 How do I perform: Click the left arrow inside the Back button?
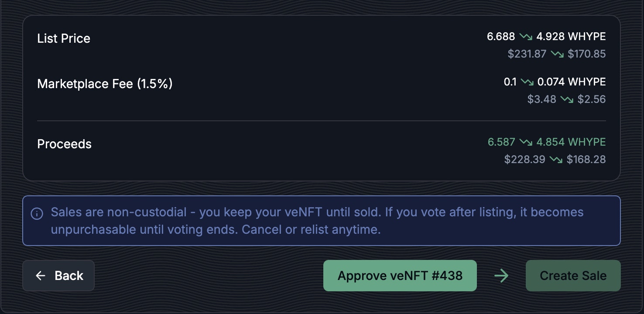pos(41,276)
